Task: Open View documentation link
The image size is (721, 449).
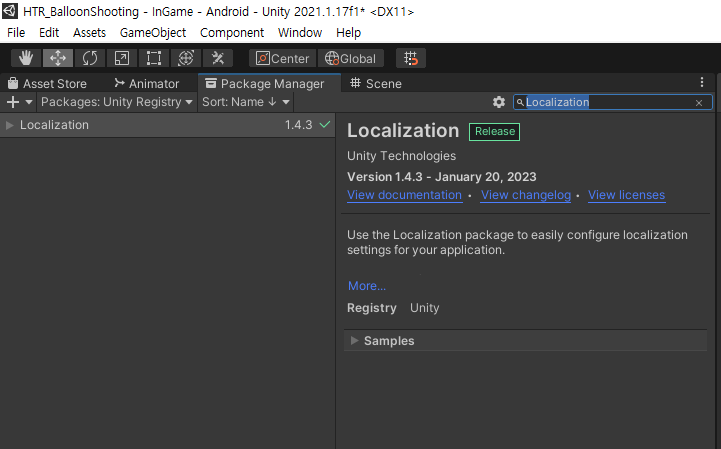Action: tap(405, 195)
